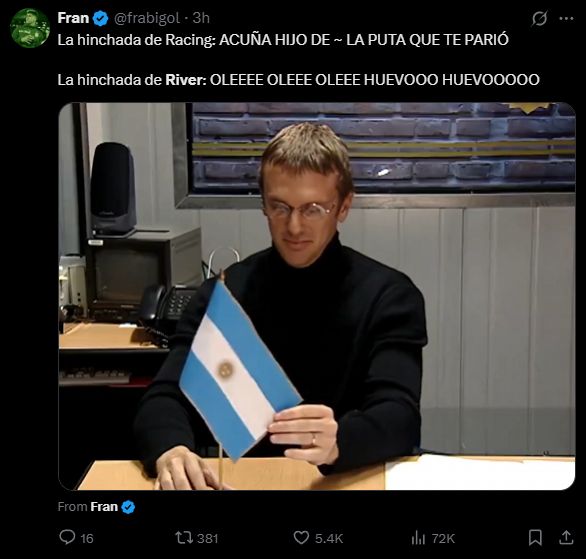
Task: Click the reply speech bubble icon
Action: [67, 537]
